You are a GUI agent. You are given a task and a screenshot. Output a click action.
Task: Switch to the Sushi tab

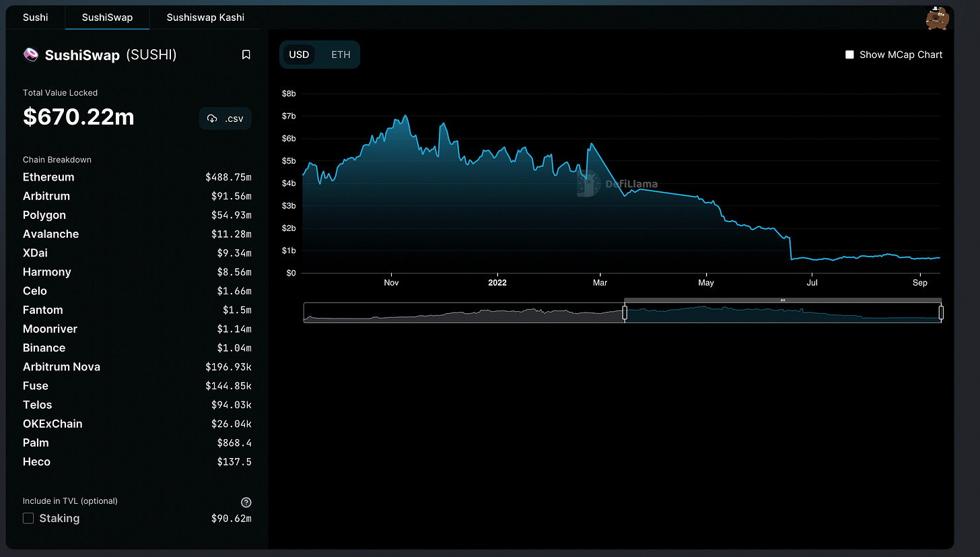[36, 18]
